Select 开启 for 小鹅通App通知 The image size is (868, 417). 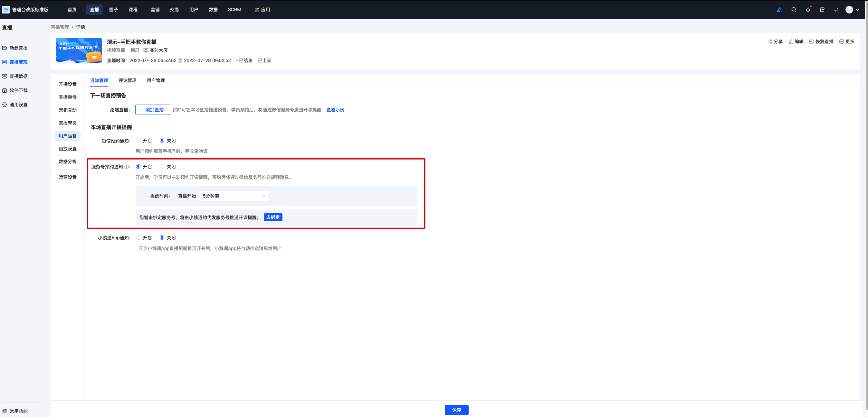[x=138, y=237]
